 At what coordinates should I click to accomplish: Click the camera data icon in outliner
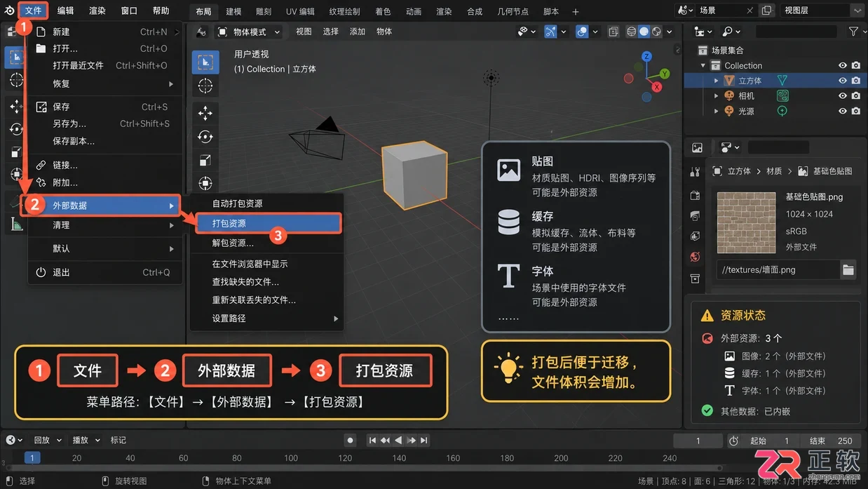tap(782, 95)
